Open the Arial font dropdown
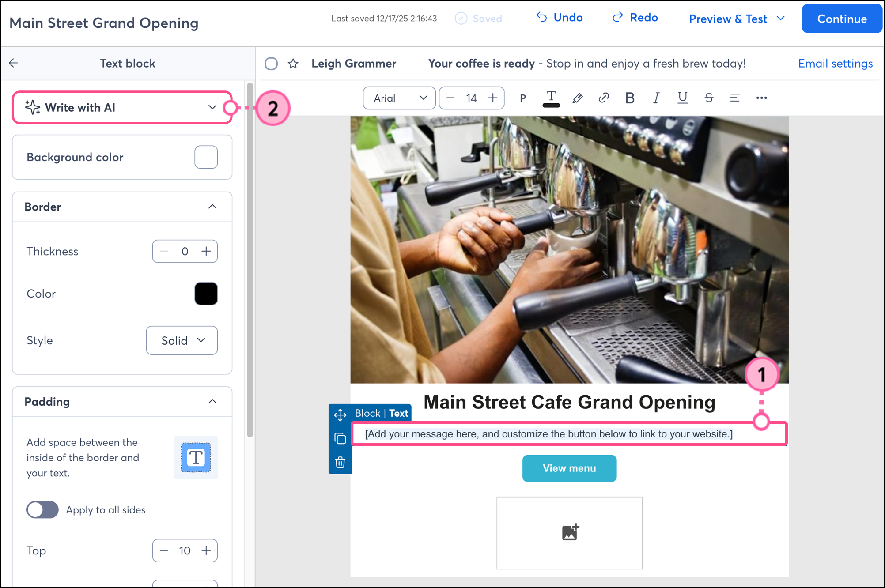The width and height of the screenshot is (885, 588). click(x=399, y=98)
